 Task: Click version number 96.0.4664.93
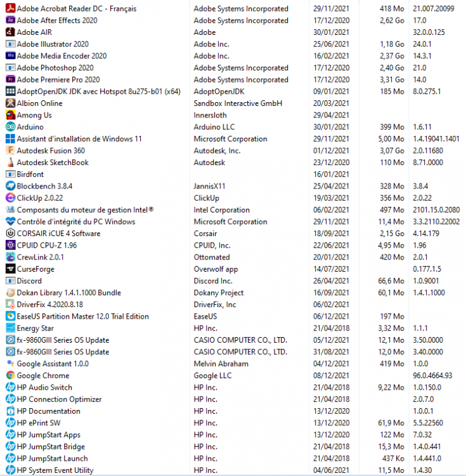tap(432, 376)
